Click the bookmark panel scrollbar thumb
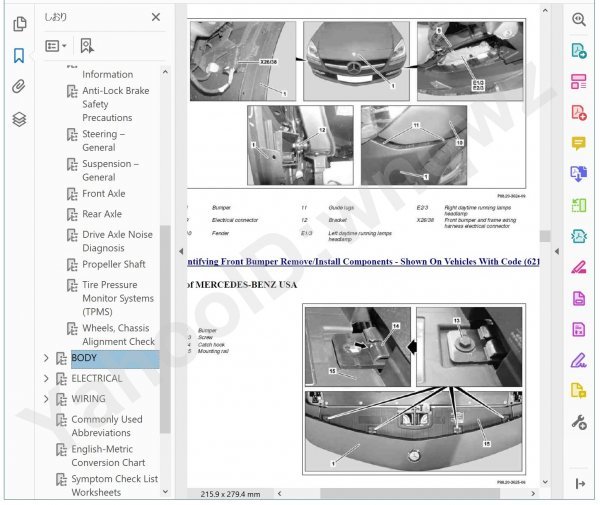This screenshot has width=600, height=505. tap(165, 329)
